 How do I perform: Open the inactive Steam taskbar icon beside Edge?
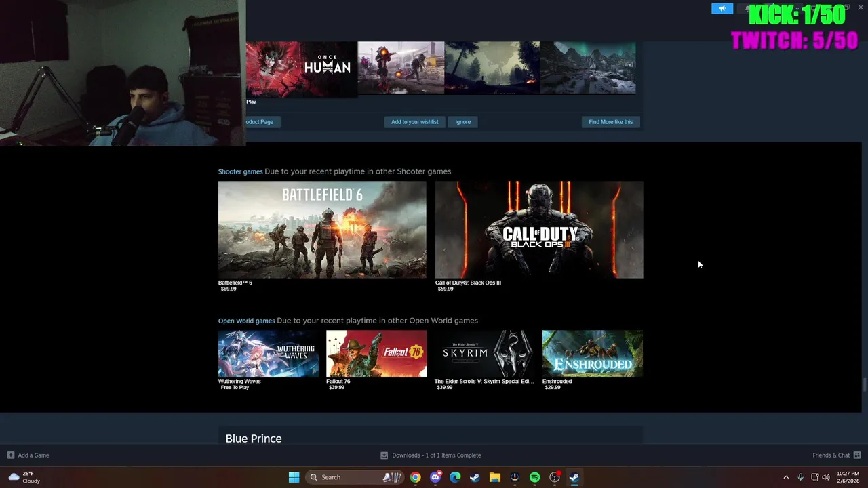click(x=475, y=477)
